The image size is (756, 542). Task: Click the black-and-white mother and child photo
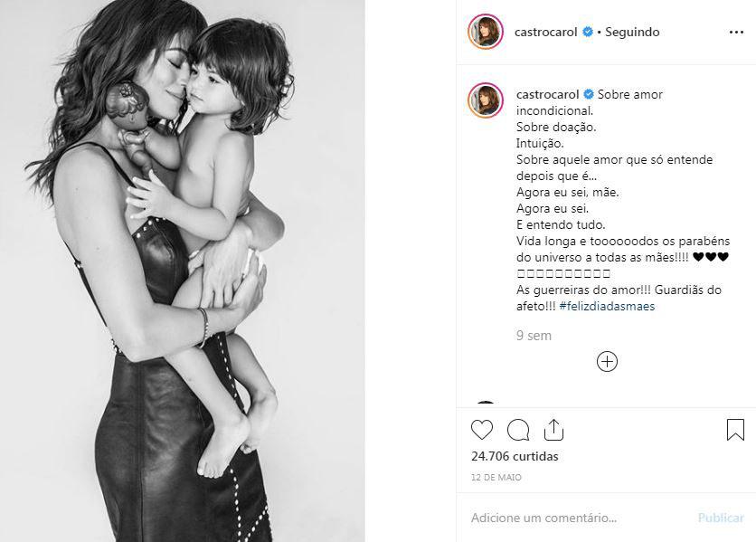pyautogui.click(x=183, y=271)
